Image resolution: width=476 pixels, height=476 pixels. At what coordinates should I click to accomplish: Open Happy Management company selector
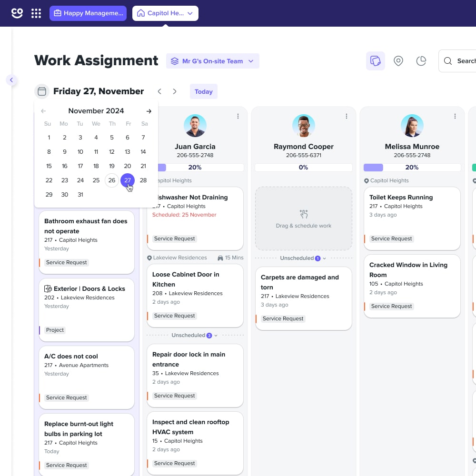click(88, 13)
